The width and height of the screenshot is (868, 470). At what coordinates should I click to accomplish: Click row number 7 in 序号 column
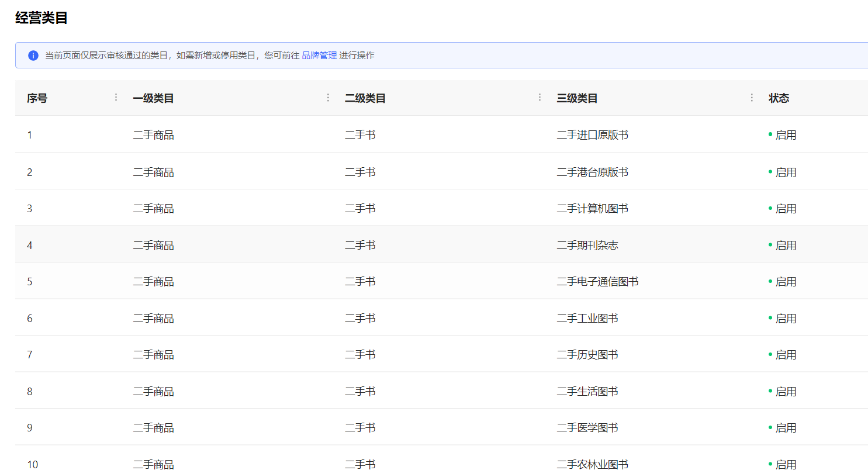click(30, 355)
